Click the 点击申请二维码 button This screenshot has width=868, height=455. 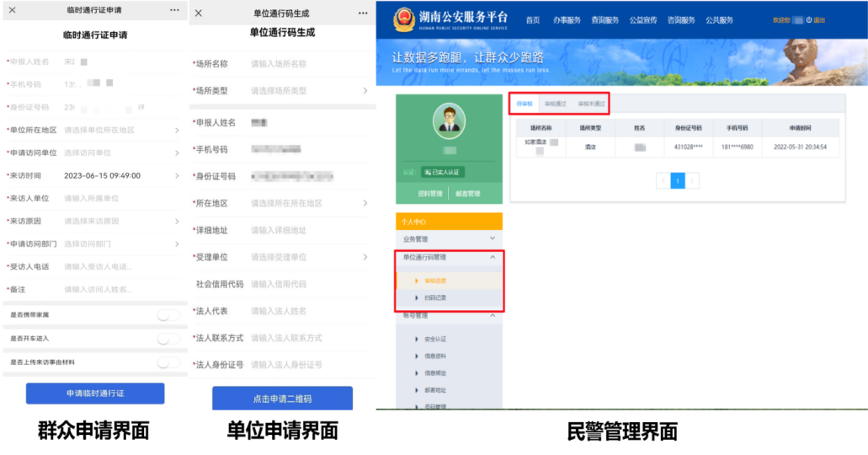(282, 399)
